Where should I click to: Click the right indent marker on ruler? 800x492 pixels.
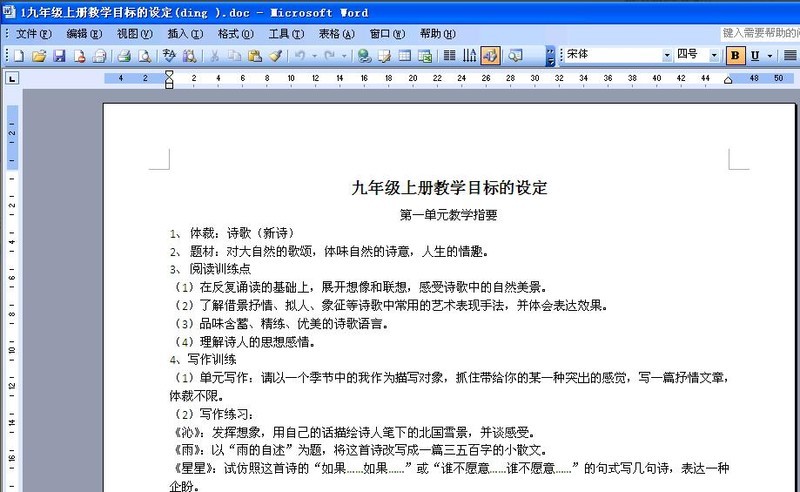coord(728,80)
